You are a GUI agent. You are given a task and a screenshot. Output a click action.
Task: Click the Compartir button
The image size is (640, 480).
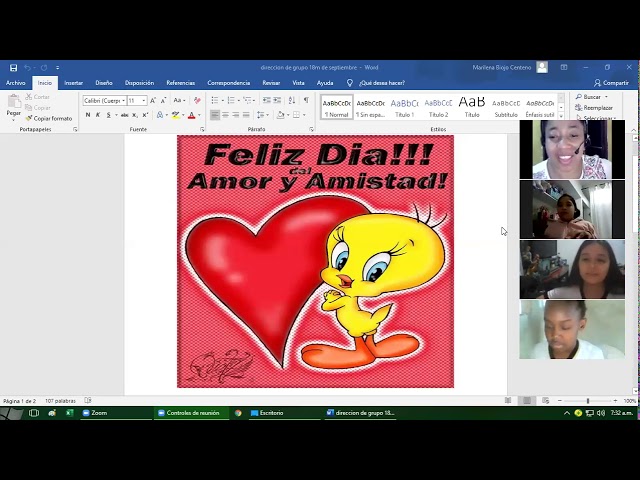[x=611, y=83]
